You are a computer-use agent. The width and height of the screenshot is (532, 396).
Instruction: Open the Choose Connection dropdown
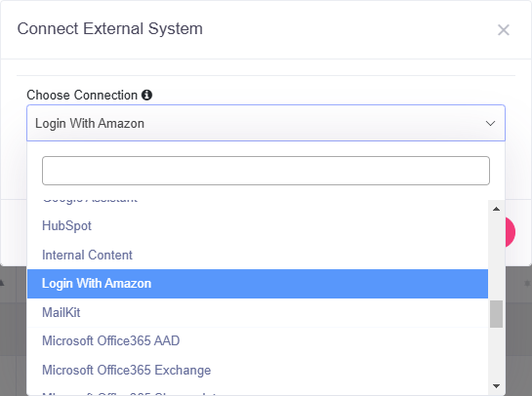point(266,123)
